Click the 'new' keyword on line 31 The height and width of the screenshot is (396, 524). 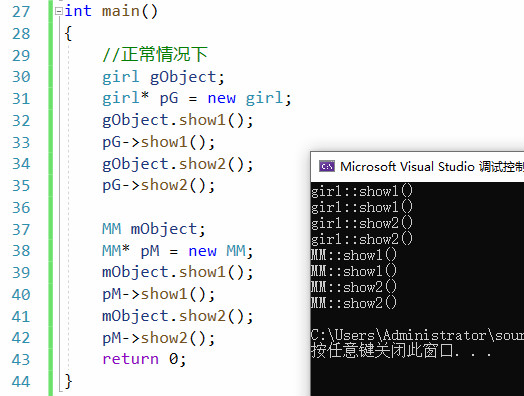pyautogui.click(x=222, y=99)
